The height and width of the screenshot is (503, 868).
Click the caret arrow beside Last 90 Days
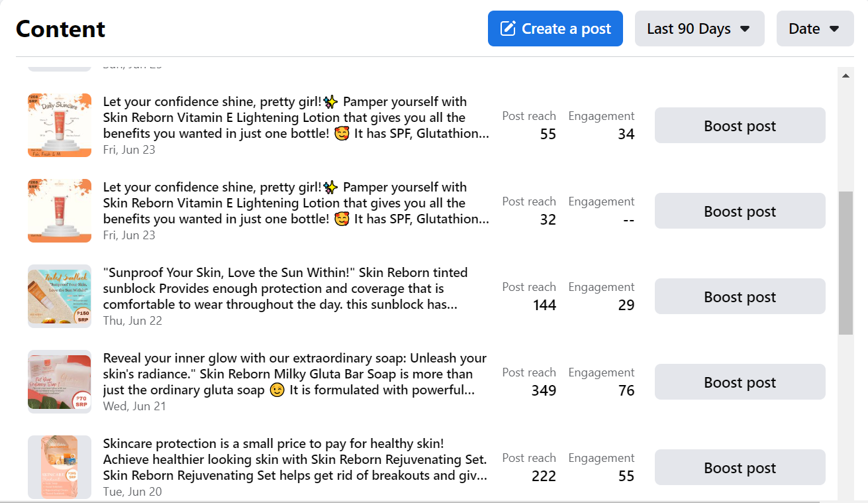coord(745,29)
